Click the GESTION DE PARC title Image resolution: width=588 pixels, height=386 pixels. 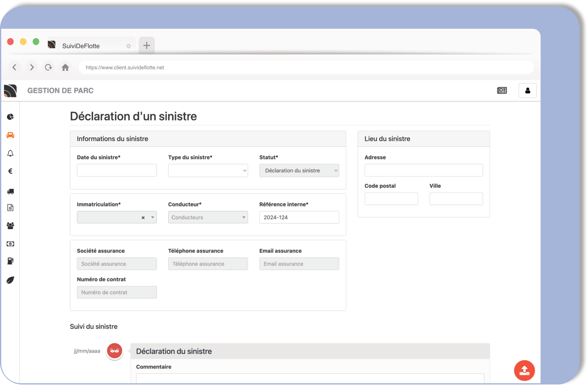60,90
